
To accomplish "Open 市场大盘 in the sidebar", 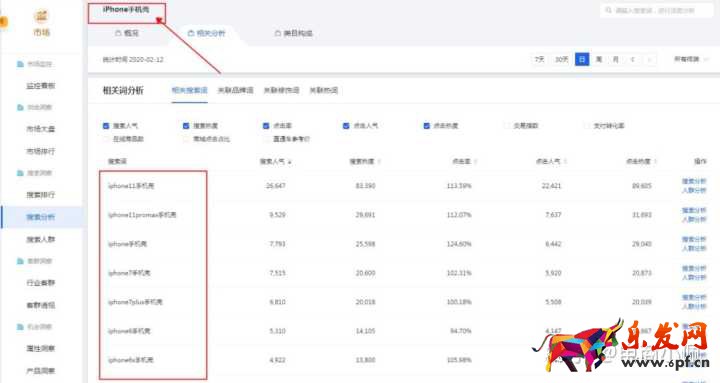I will point(40,129).
